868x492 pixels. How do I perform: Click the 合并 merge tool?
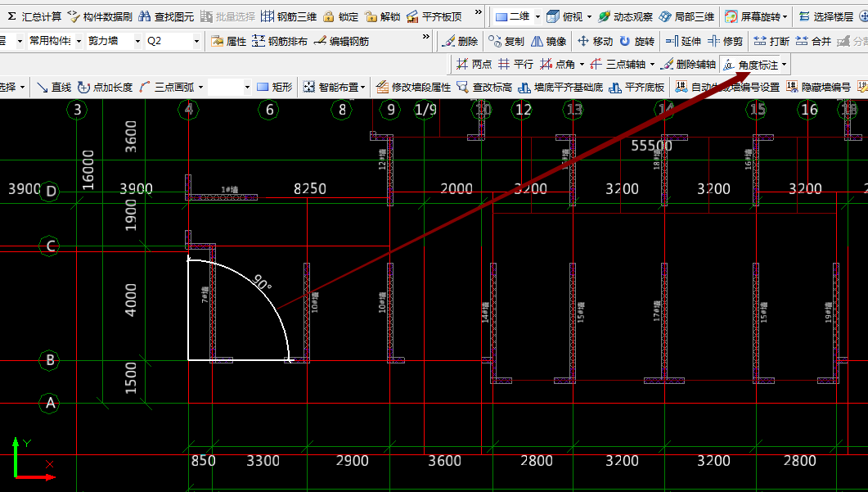[813, 41]
